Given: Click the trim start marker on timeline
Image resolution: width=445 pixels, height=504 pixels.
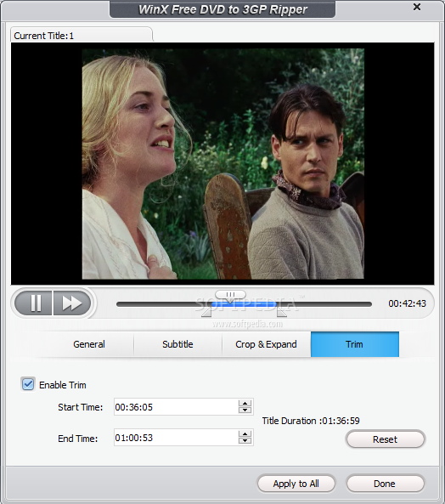Looking at the screenshot, I should 206,312.
